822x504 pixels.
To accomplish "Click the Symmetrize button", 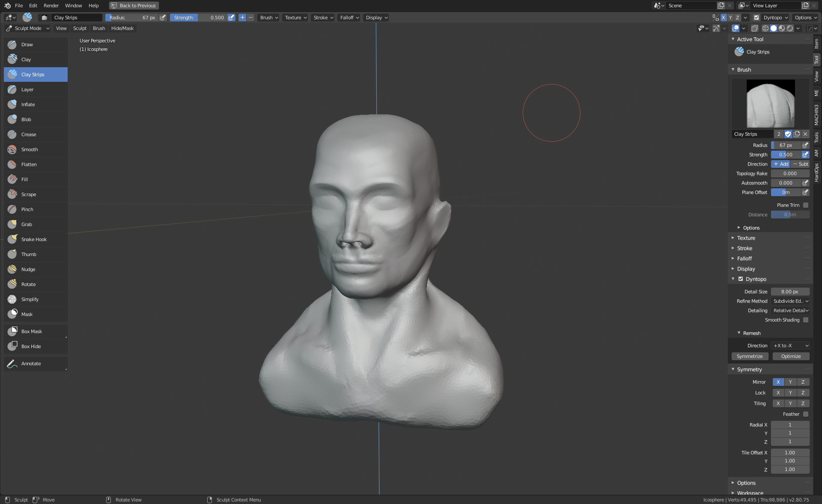I will point(749,356).
